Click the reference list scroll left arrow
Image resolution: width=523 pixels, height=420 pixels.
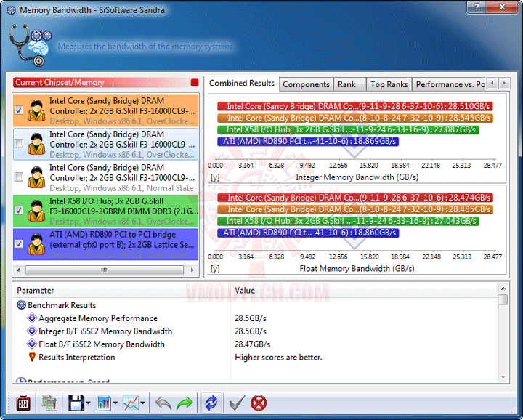click(x=18, y=270)
